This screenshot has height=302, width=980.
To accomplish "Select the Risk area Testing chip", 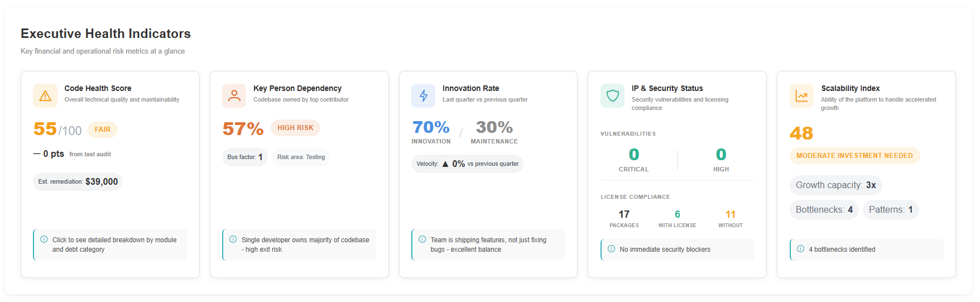I will pos(301,157).
